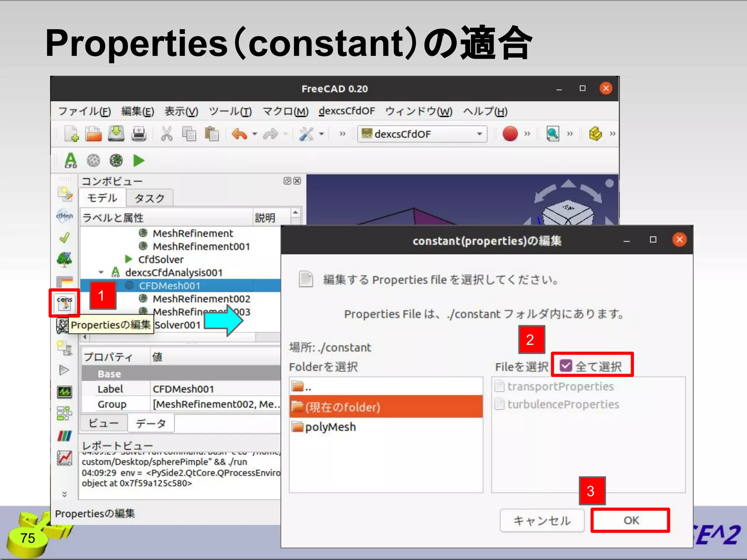747x560 pixels.
Task: Click the tree view scroll-up arrow
Action: coord(295,212)
